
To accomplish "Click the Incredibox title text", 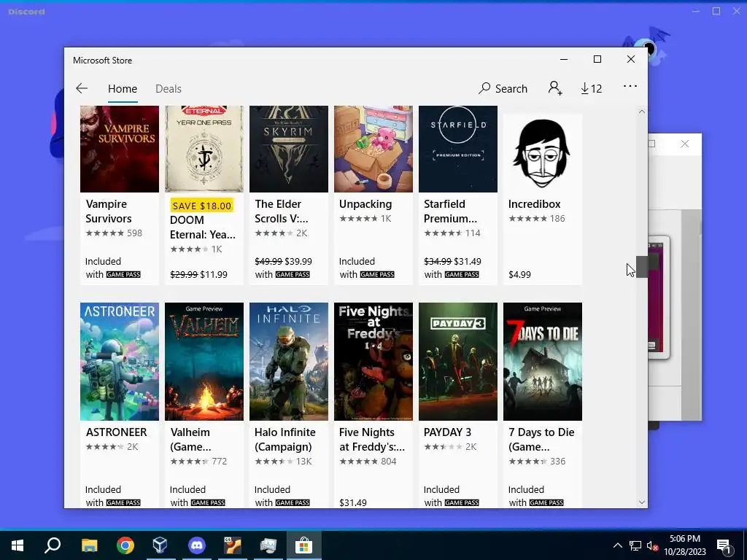I will tap(534, 204).
